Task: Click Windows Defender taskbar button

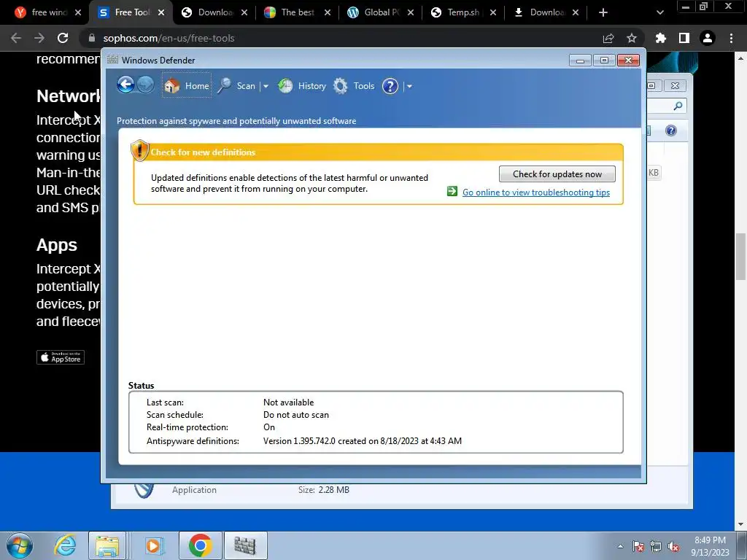Action: tap(245, 545)
